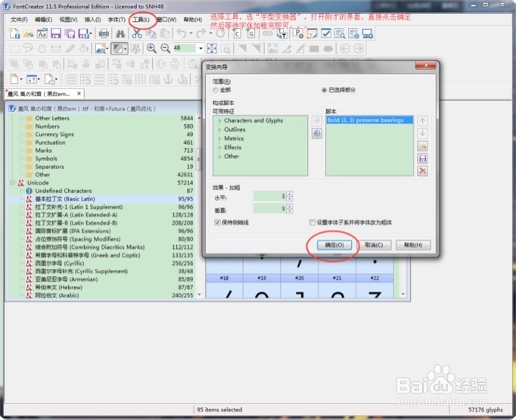This screenshot has width=516, height=420.
Task: Select the 全部 radio button
Action: coord(216,90)
